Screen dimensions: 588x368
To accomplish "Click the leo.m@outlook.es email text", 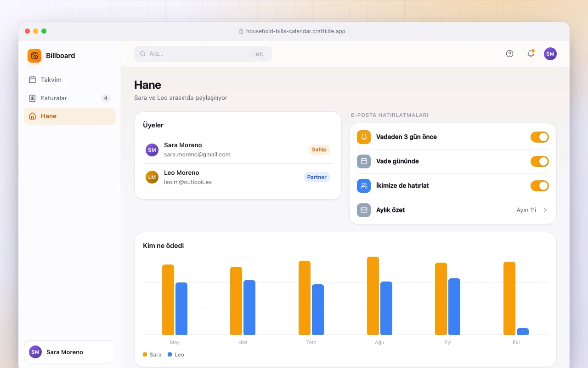I will tap(188, 182).
